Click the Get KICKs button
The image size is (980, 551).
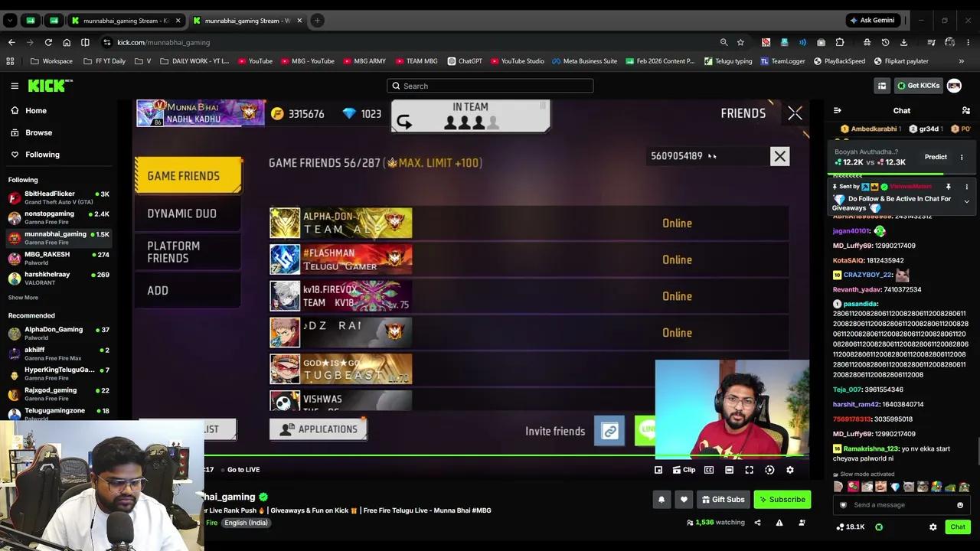point(918,86)
